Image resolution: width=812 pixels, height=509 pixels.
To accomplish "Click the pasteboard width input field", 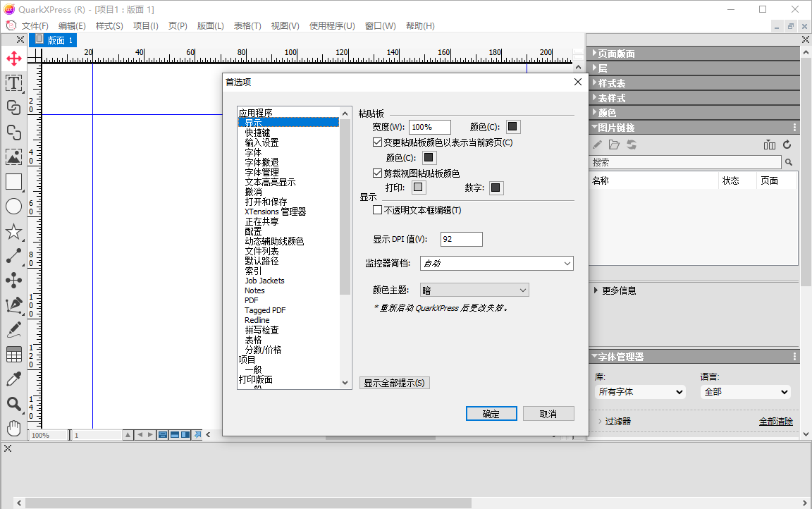I will 430,127.
